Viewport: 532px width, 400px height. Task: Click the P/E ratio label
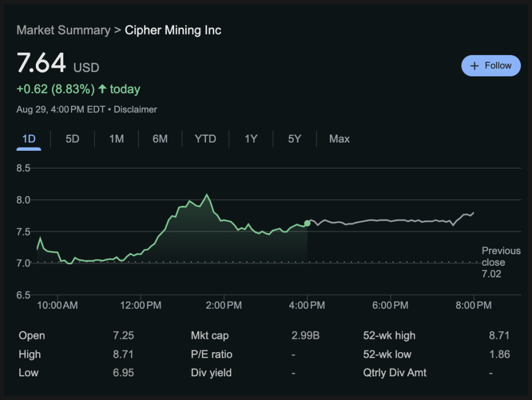pos(211,354)
